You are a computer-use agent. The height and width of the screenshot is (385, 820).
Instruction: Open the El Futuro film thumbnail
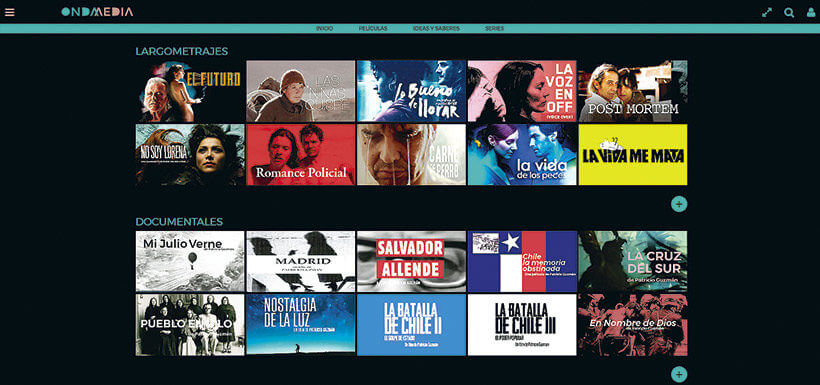190,91
